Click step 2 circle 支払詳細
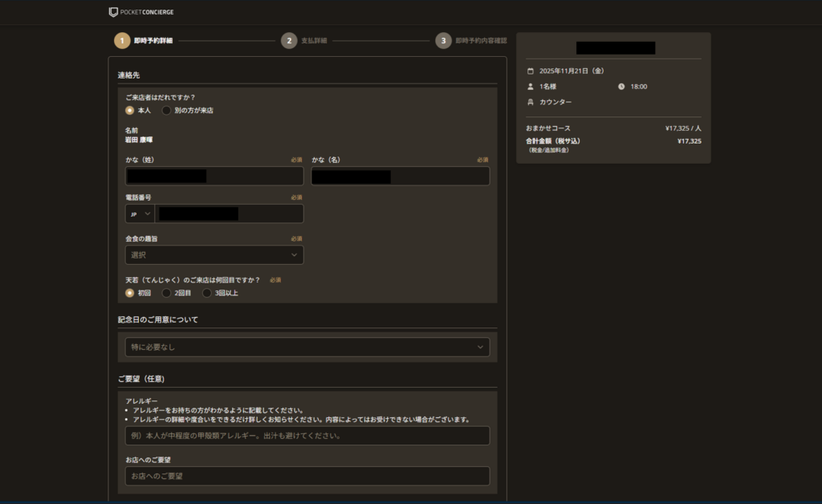 click(289, 41)
